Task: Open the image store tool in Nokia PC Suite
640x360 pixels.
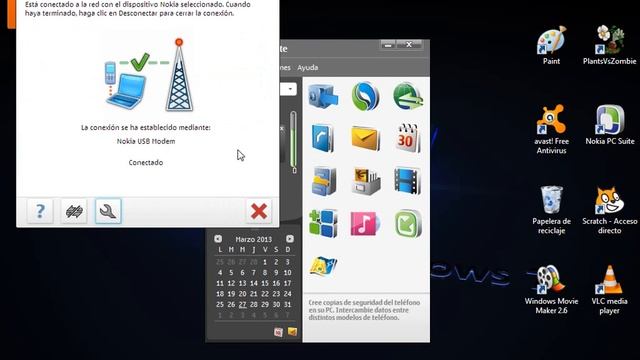Action: click(x=365, y=181)
